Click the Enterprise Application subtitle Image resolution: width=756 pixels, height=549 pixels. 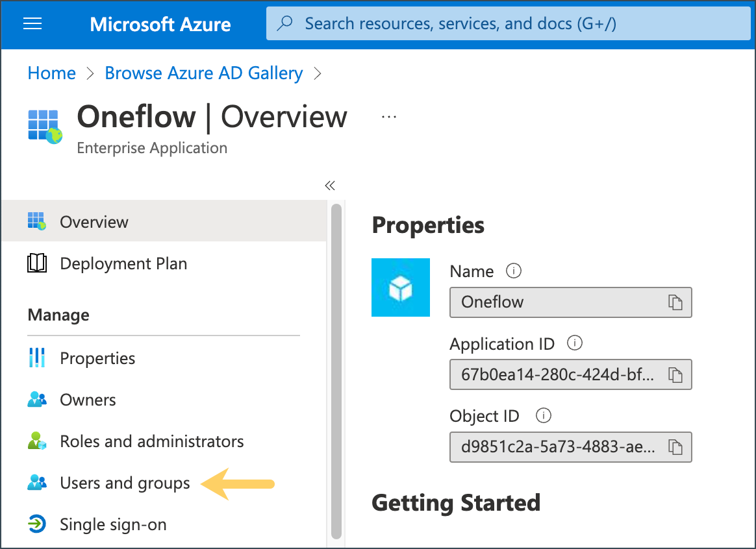[152, 148]
